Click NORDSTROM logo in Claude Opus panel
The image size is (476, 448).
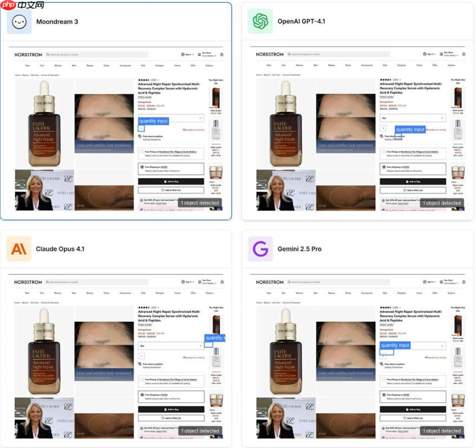pyautogui.click(x=28, y=282)
